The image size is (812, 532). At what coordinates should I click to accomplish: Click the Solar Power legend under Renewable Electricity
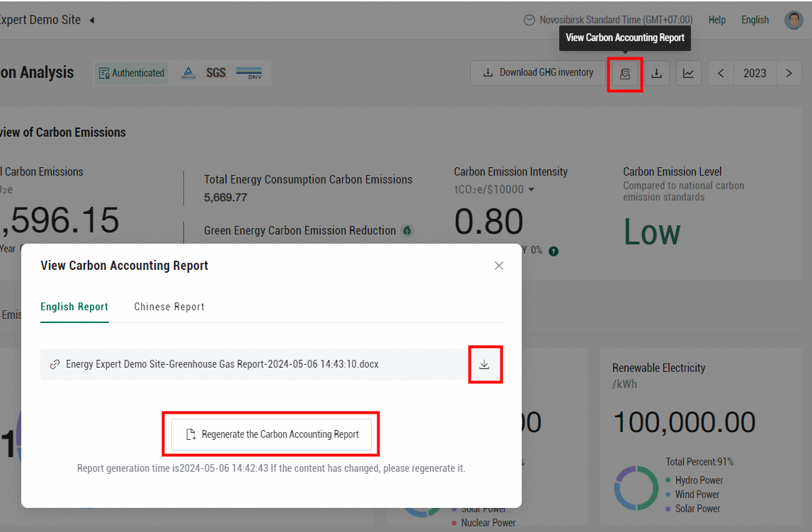point(692,509)
